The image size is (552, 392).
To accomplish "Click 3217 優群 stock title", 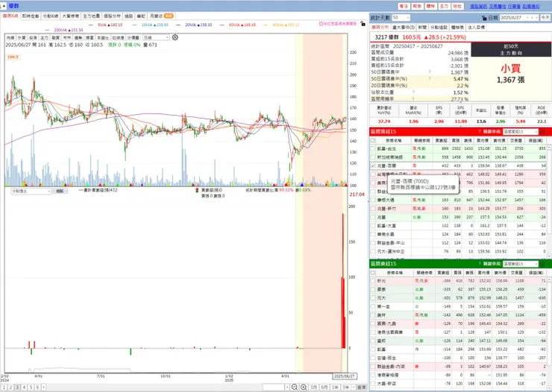I will [x=387, y=37].
